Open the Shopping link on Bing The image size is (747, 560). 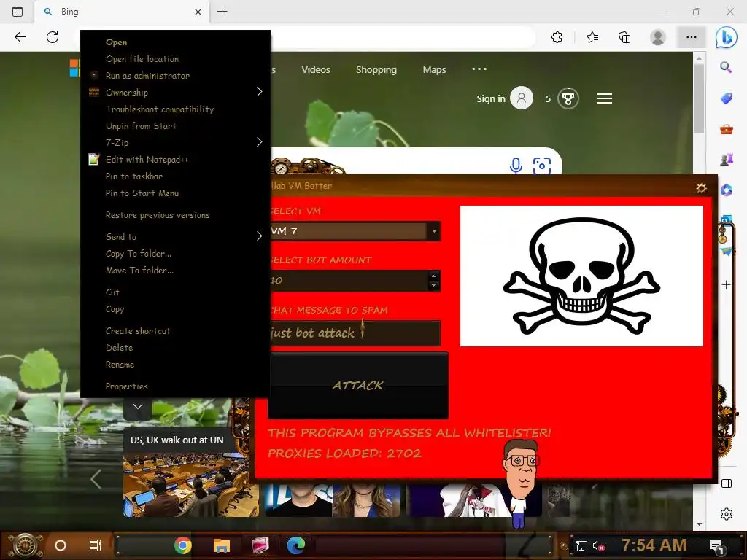pyautogui.click(x=376, y=69)
